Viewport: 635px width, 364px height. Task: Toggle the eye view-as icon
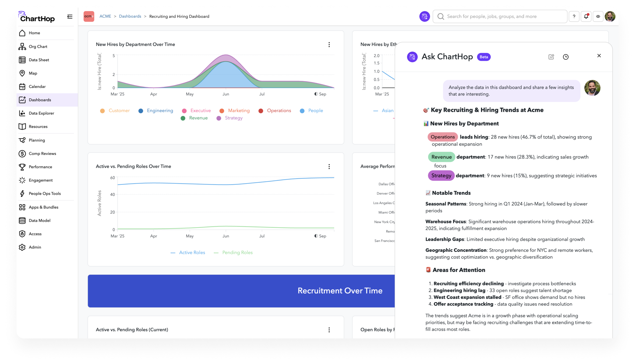click(x=598, y=17)
